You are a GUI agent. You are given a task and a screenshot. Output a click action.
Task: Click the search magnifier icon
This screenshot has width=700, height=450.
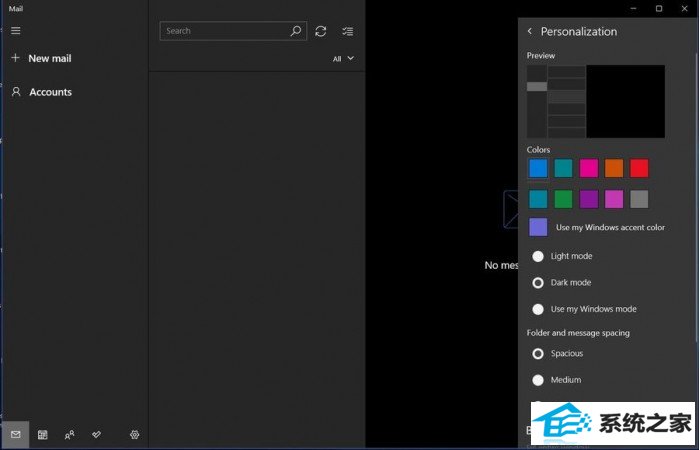click(x=296, y=31)
